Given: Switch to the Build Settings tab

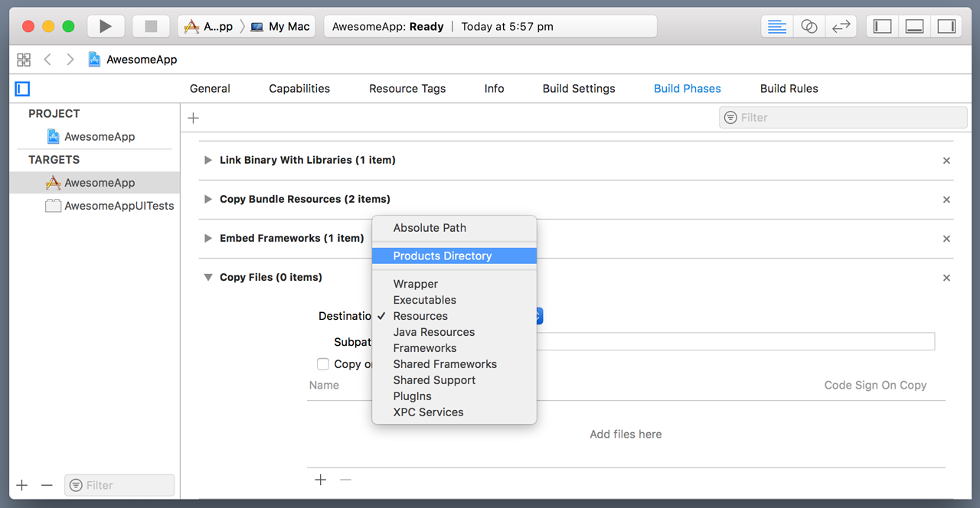Looking at the screenshot, I should pyautogui.click(x=579, y=89).
